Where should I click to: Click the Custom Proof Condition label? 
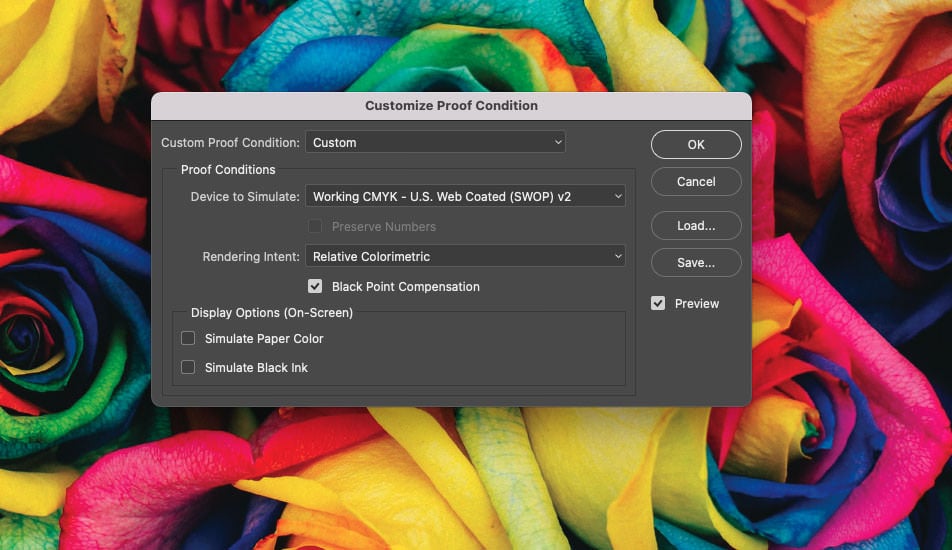[230, 143]
